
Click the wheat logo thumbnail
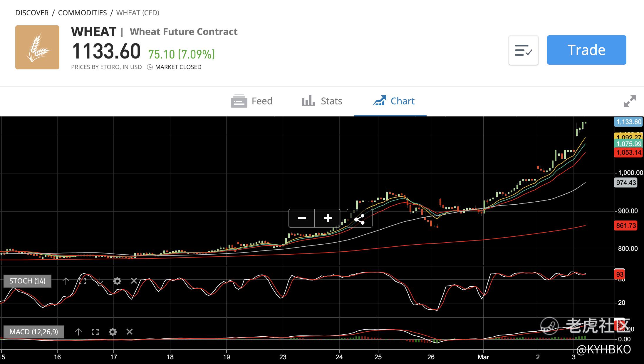click(x=37, y=47)
